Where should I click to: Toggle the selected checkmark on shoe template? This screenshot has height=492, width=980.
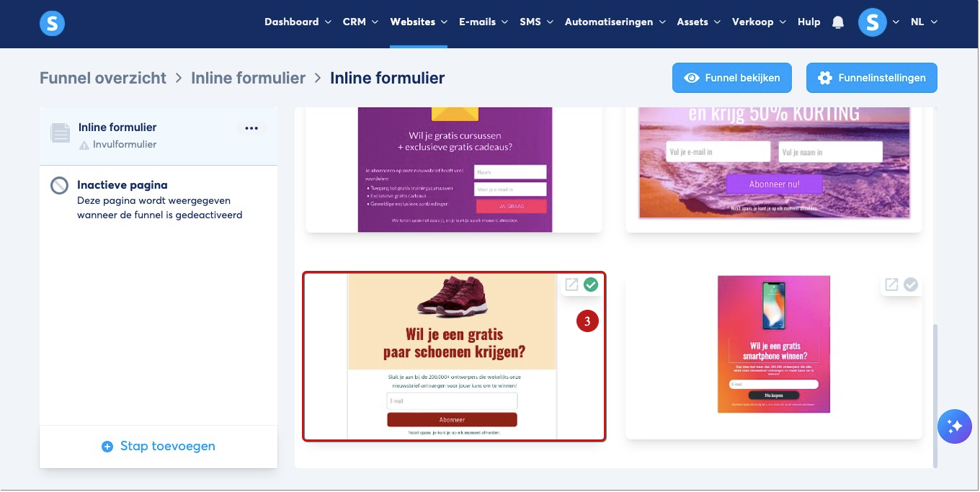(591, 285)
